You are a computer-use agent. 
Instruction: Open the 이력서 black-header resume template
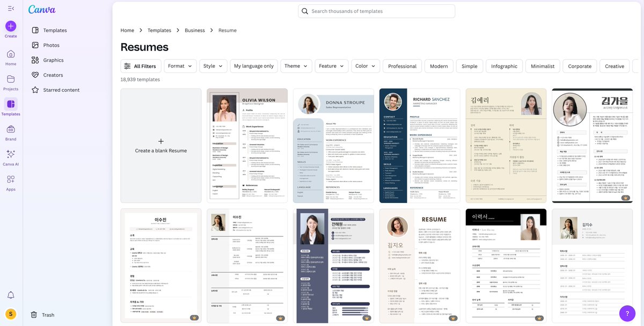(x=506, y=266)
